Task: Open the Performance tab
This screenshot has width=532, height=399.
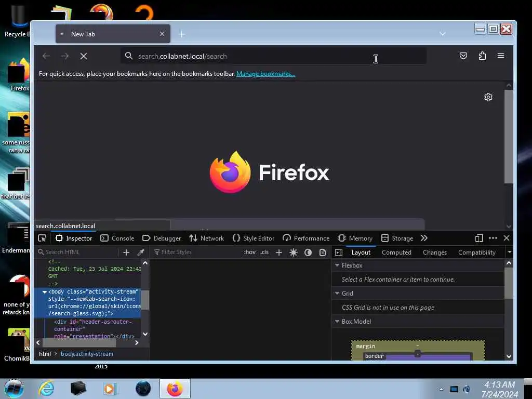Action: click(x=306, y=238)
